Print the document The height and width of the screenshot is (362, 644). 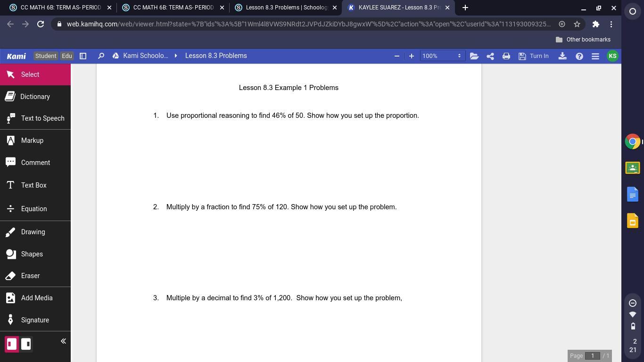506,56
